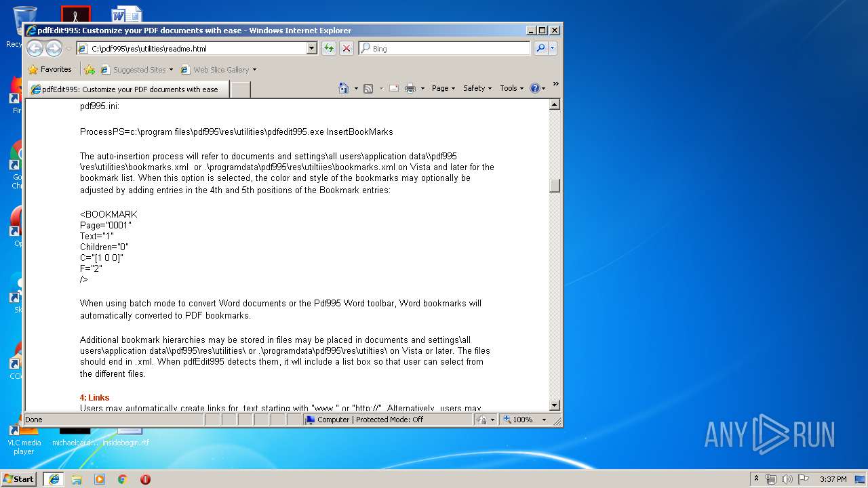Click the ProcessPS pdfedit995.exe InsertBookMarks line
Image resolution: width=868 pixels, height=488 pixels.
[x=237, y=131]
